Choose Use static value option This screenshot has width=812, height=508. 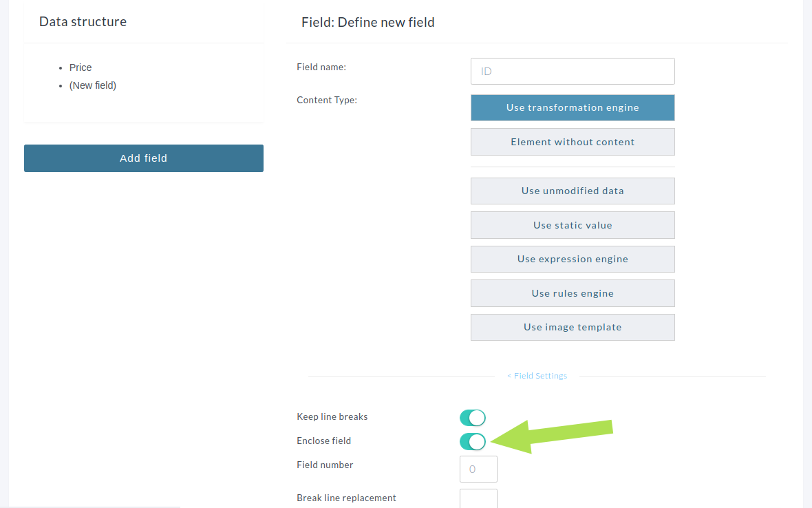(573, 225)
